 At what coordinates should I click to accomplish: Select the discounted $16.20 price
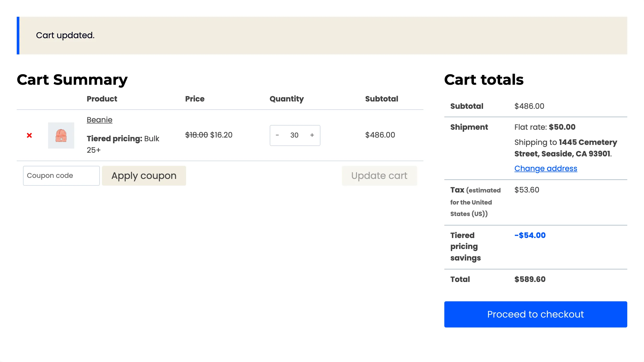coord(221,135)
